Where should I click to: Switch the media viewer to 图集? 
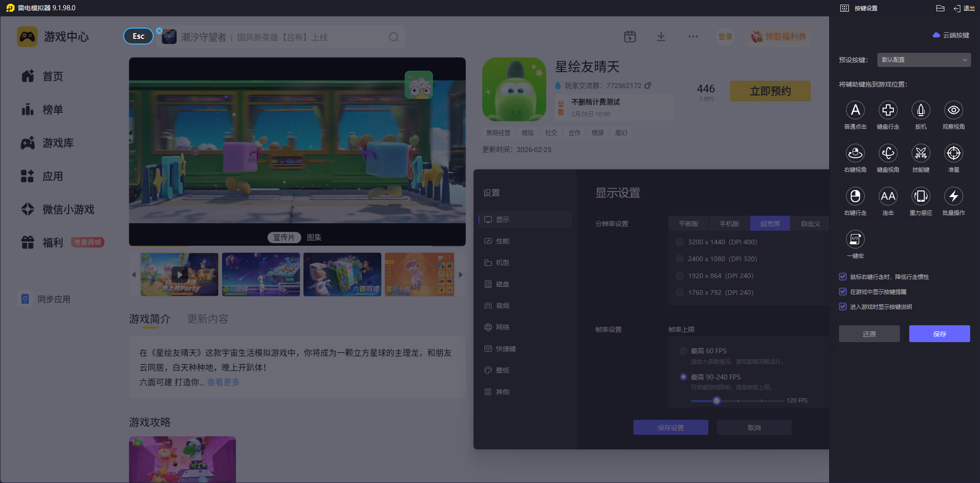pyautogui.click(x=314, y=237)
